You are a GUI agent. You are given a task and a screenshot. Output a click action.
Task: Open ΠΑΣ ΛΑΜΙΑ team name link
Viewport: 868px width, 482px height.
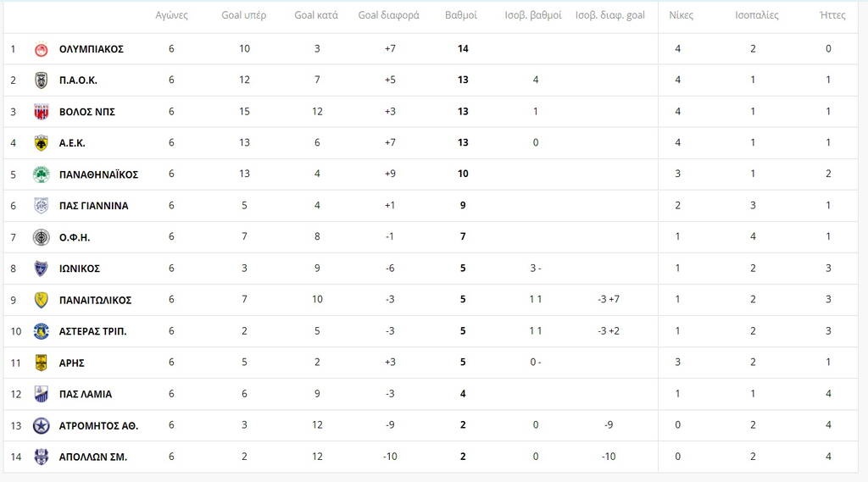pyautogui.click(x=86, y=394)
